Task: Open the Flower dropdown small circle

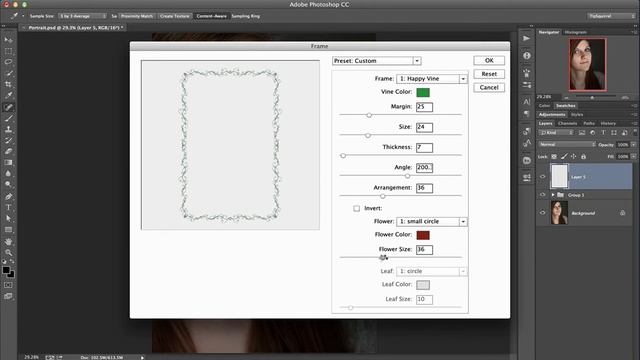Action: [x=431, y=221]
